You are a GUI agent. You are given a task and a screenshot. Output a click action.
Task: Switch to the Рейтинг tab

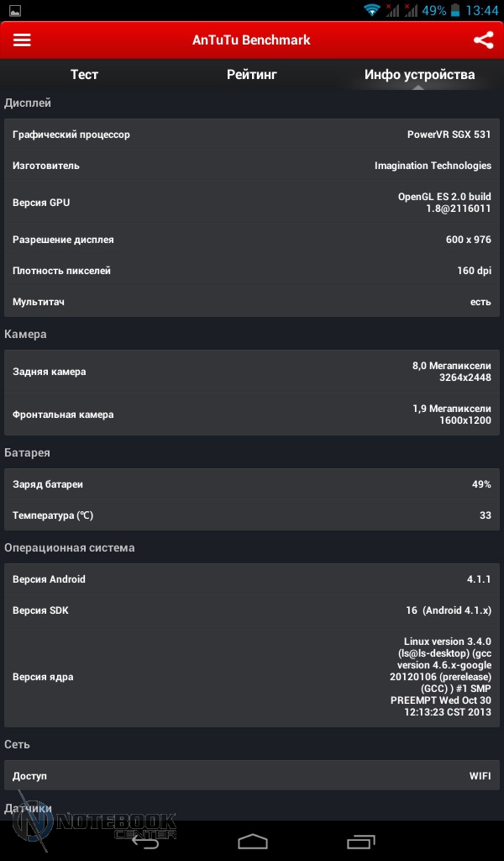pyautogui.click(x=251, y=75)
